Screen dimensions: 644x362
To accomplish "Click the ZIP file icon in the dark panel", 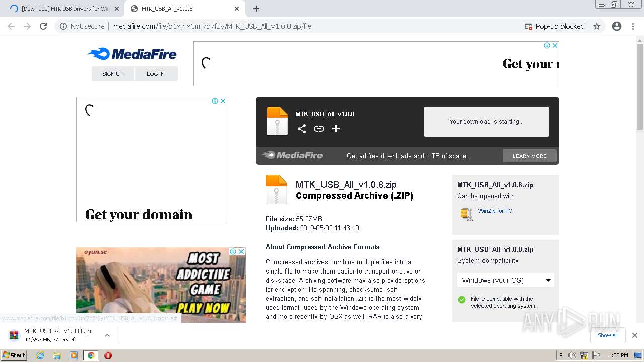I will pyautogui.click(x=277, y=121).
